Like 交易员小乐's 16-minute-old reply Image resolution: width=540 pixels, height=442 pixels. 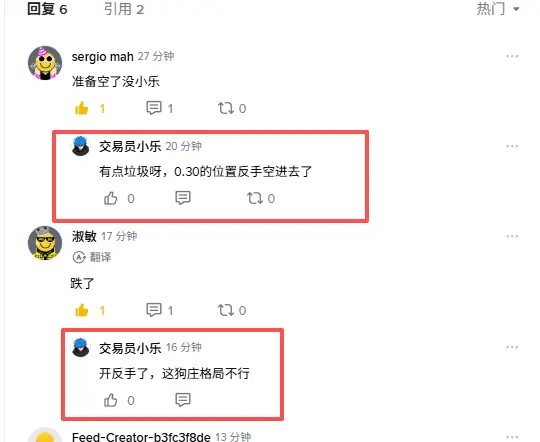click(x=111, y=400)
